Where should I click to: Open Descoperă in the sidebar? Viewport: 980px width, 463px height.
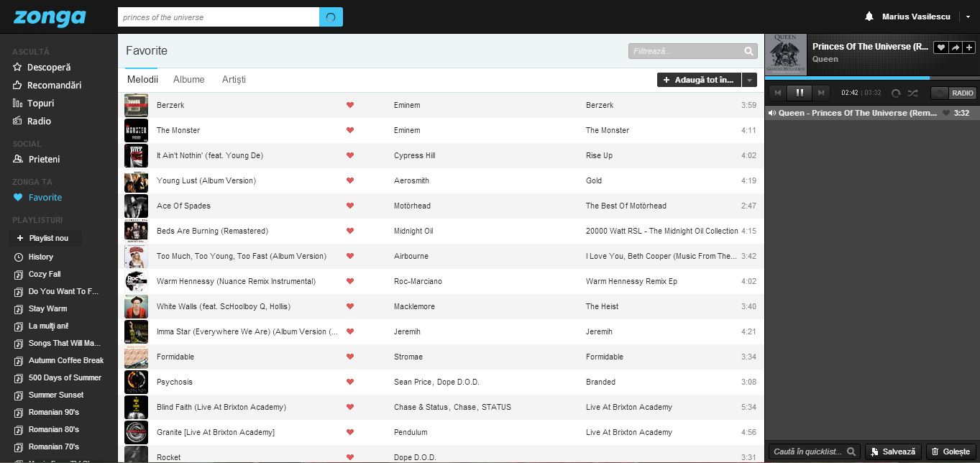click(x=42, y=67)
